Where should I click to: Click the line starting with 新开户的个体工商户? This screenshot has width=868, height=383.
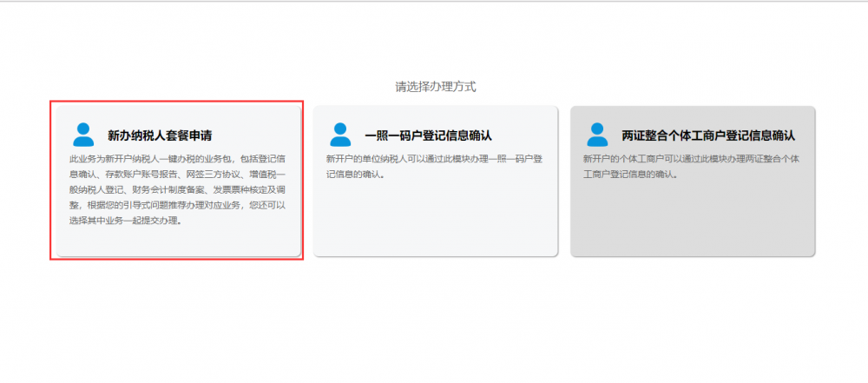tap(692, 159)
